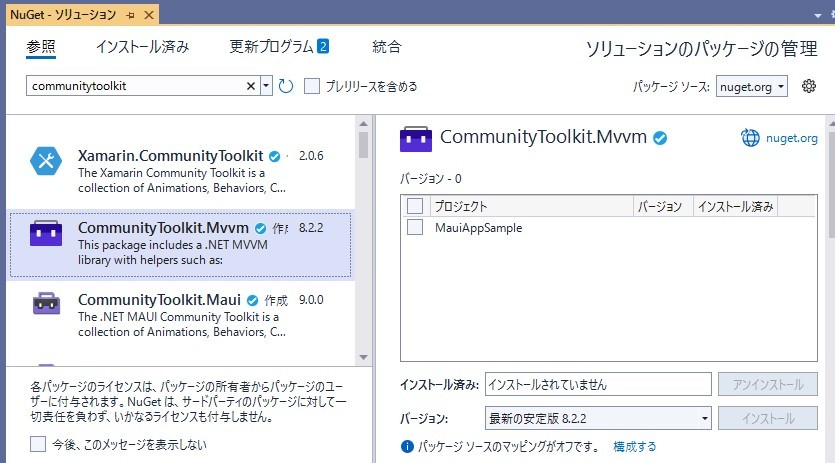This screenshot has width=835, height=463.
Task: Sort by バージョン column header
Action: (663, 206)
